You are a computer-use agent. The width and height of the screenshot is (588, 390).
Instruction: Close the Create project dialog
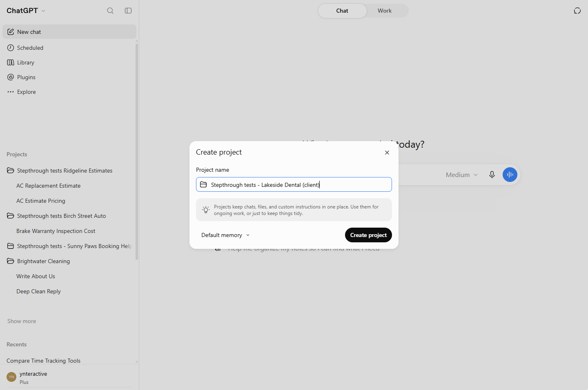point(387,153)
